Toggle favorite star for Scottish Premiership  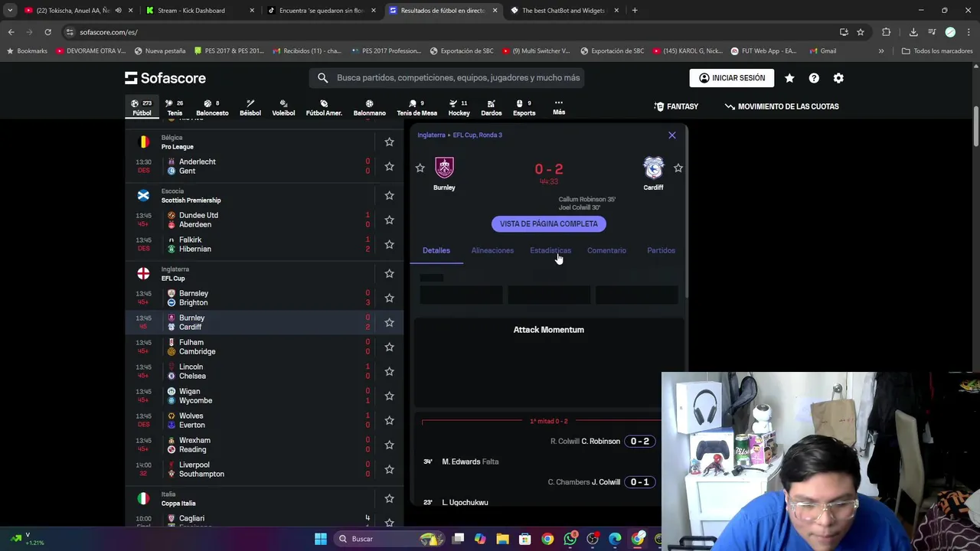[389, 195]
